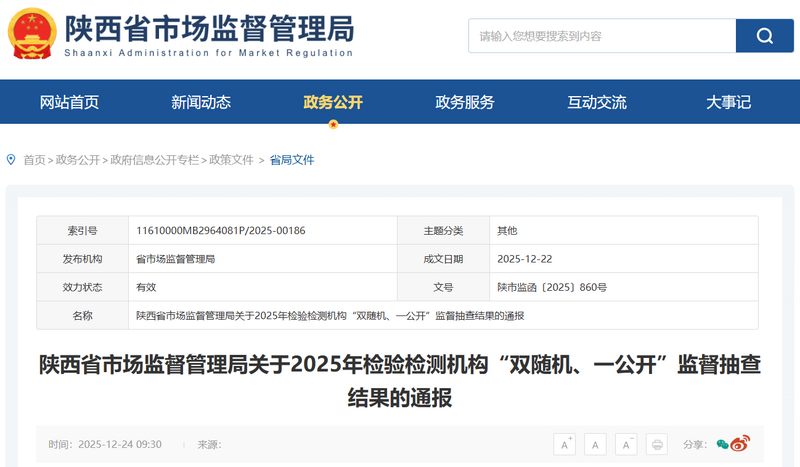Open the 互动交流 menu item

pos(597,102)
